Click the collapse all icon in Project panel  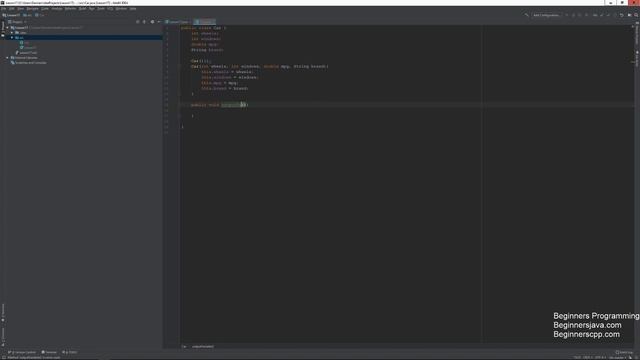(144, 22)
